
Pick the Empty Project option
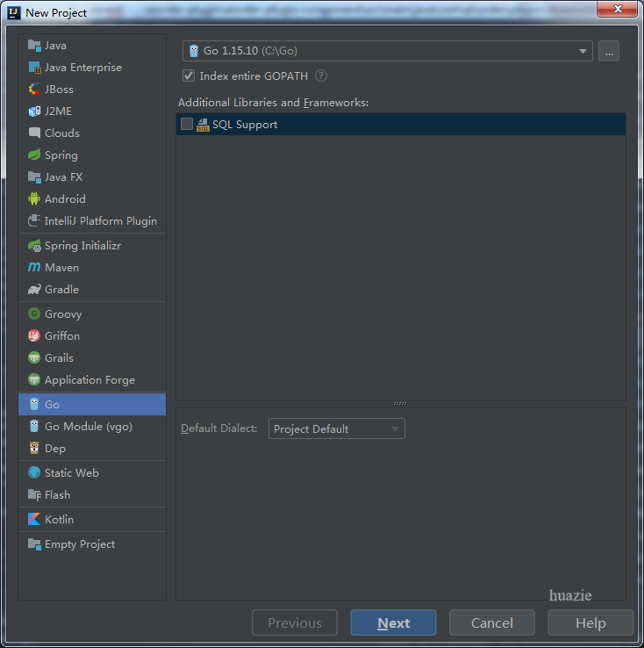tap(92, 544)
